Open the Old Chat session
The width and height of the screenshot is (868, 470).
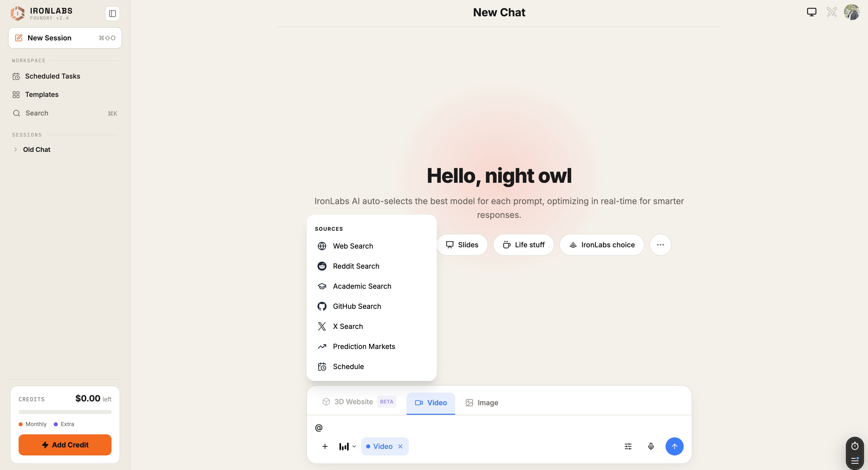(37, 150)
